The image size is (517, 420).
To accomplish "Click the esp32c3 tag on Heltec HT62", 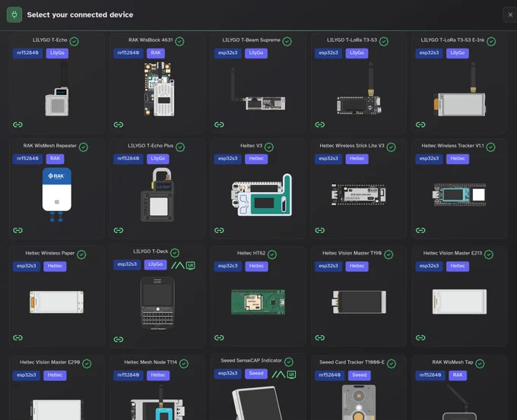I will [227, 266].
